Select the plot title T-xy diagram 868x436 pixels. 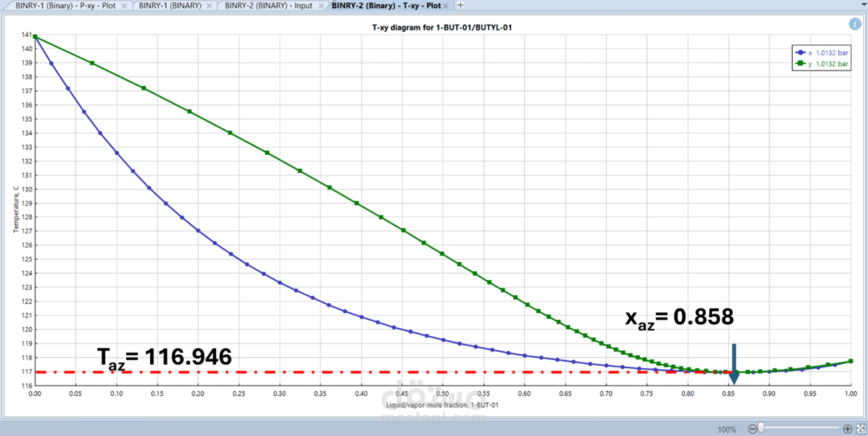pyautogui.click(x=441, y=28)
